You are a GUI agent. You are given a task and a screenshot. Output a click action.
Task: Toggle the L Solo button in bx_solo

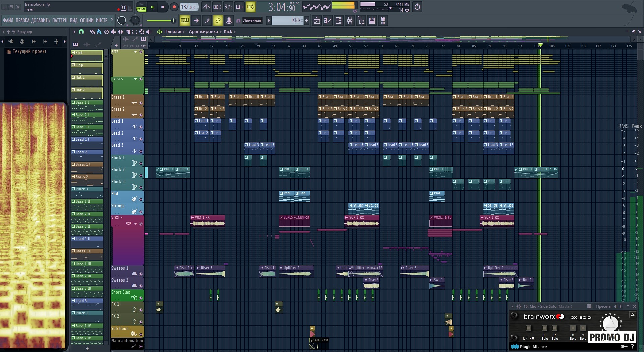544,328
